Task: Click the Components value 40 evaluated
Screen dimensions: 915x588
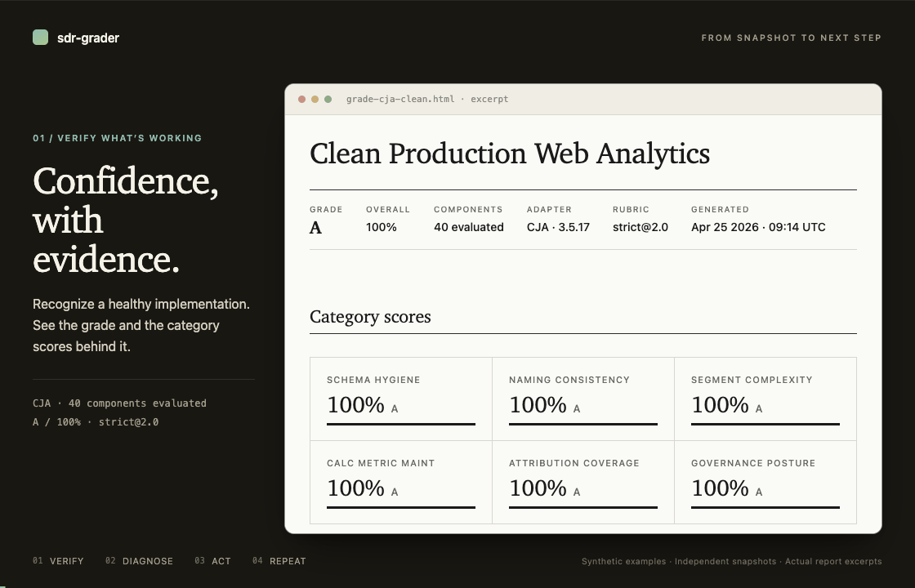Action: point(469,228)
